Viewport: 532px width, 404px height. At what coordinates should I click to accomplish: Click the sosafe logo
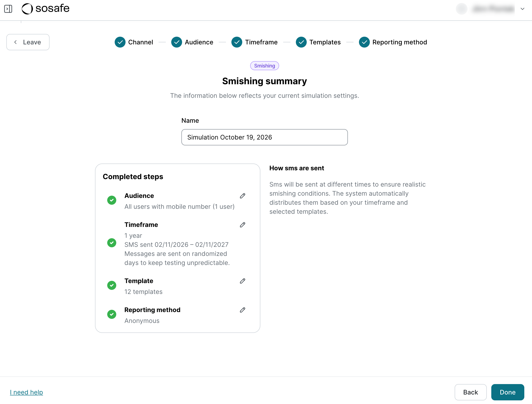coord(45,9)
